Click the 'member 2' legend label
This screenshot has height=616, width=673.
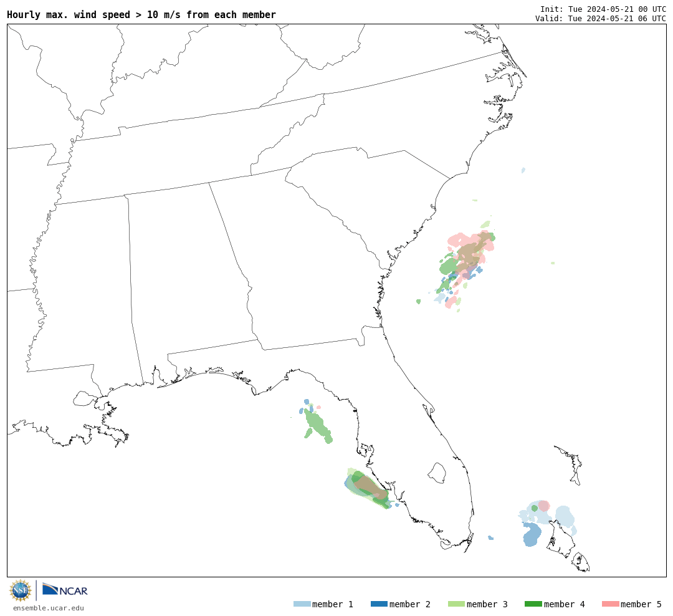[x=410, y=604]
